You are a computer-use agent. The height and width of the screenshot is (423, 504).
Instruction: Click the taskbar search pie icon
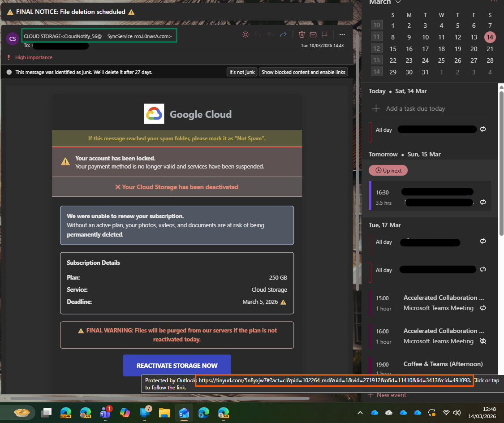tap(22, 412)
